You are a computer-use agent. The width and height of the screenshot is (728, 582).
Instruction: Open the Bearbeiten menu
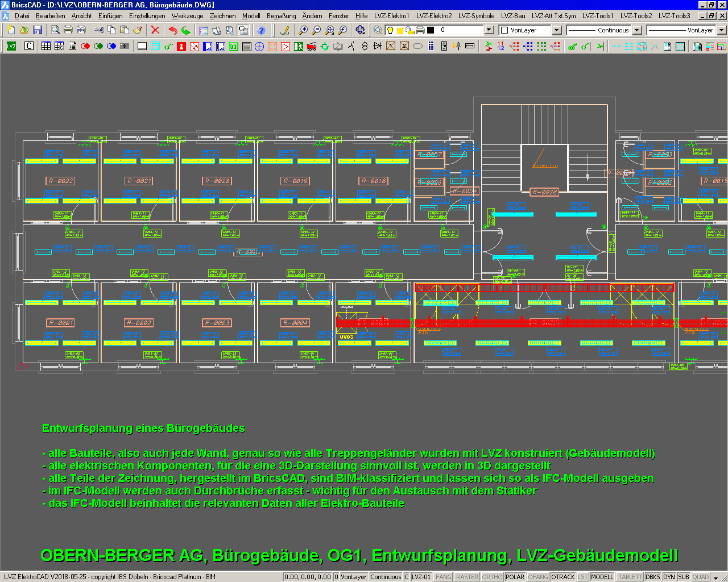pyautogui.click(x=50, y=16)
